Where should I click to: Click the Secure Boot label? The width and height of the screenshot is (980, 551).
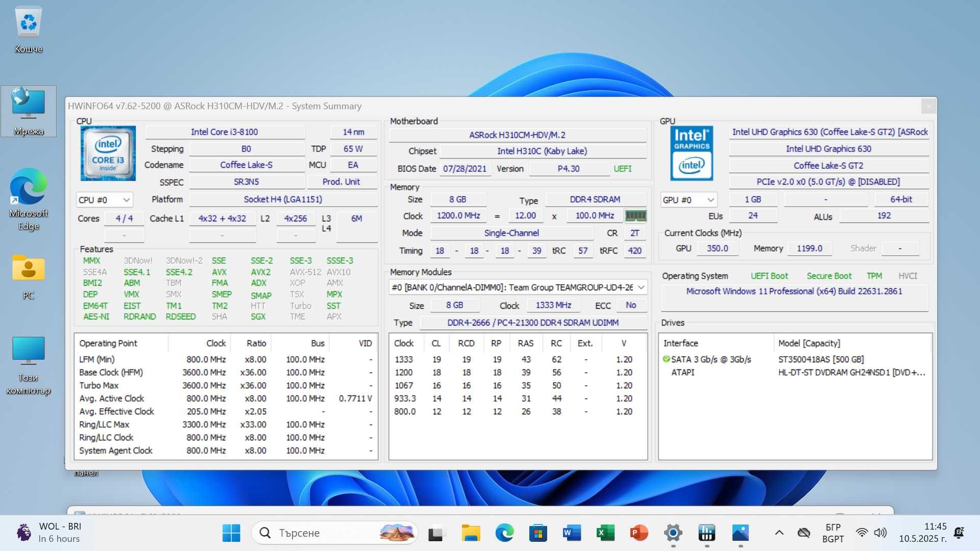[x=829, y=276]
